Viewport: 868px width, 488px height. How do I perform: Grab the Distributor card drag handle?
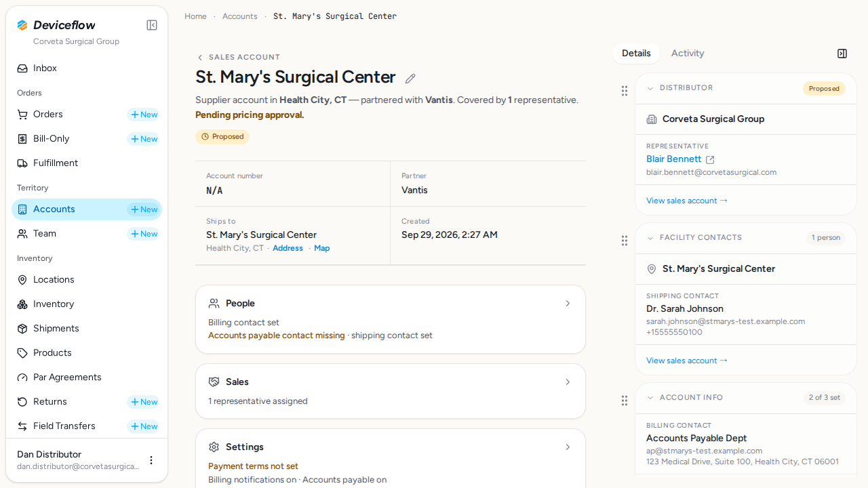click(x=625, y=91)
